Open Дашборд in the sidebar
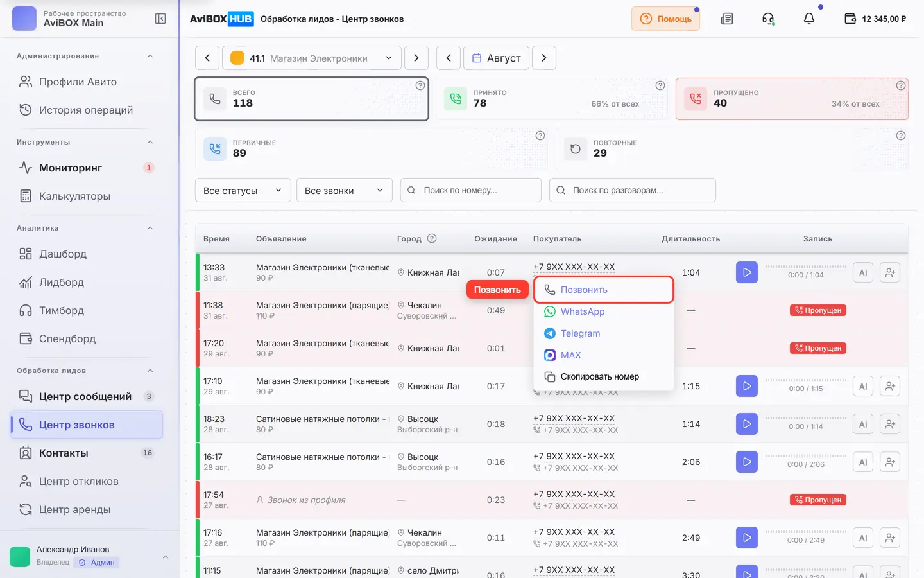This screenshot has width=924, height=578. click(x=87, y=254)
